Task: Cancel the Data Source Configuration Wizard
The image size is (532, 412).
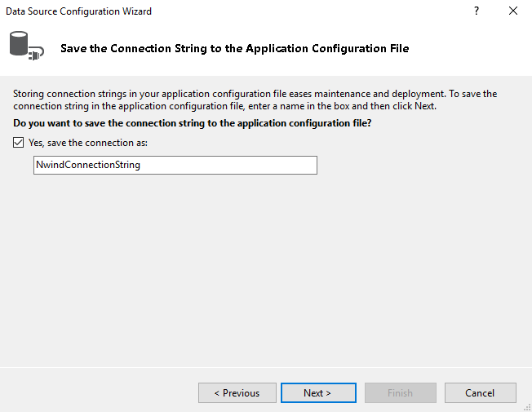Action: (x=480, y=392)
